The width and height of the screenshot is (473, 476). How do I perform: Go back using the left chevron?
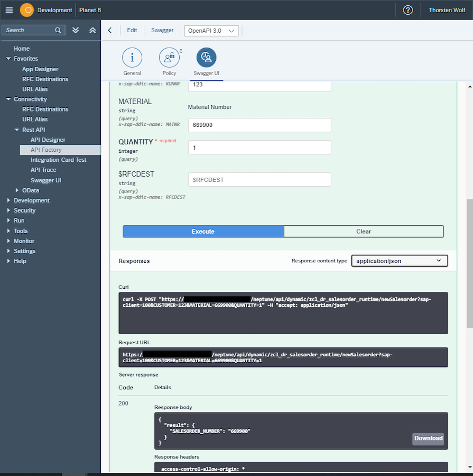point(110,30)
